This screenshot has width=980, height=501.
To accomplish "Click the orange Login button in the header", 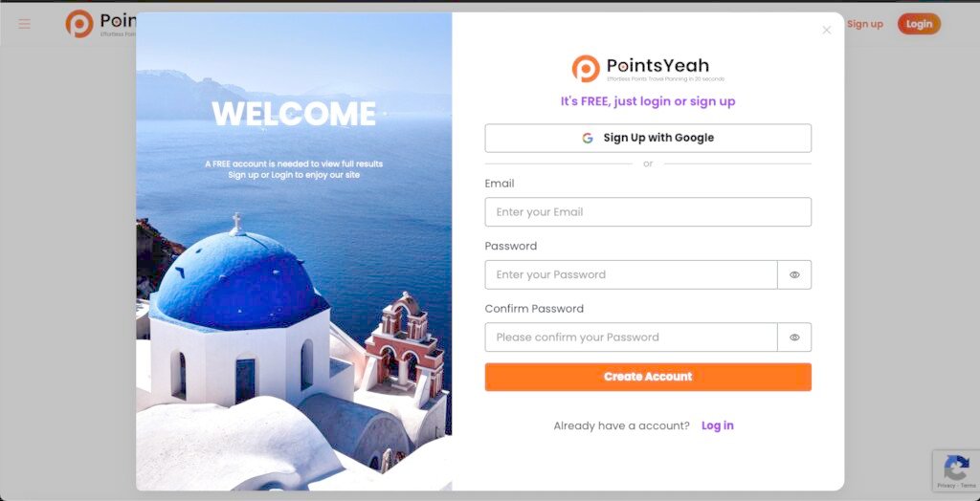I will (919, 24).
